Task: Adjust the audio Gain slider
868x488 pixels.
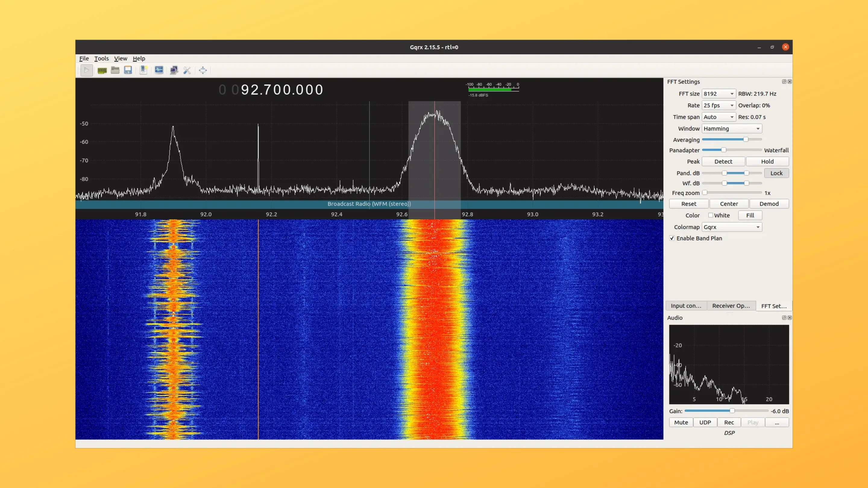Action: click(726, 411)
